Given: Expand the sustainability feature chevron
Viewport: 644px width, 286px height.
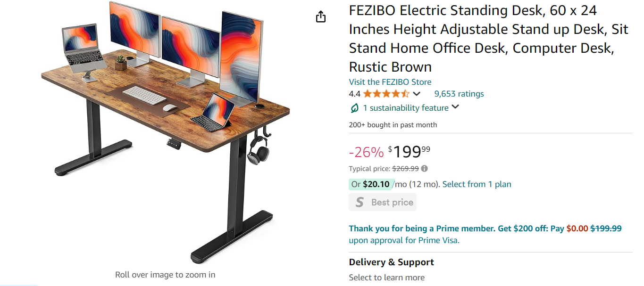Looking at the screenshot, I should coord(455,107).
